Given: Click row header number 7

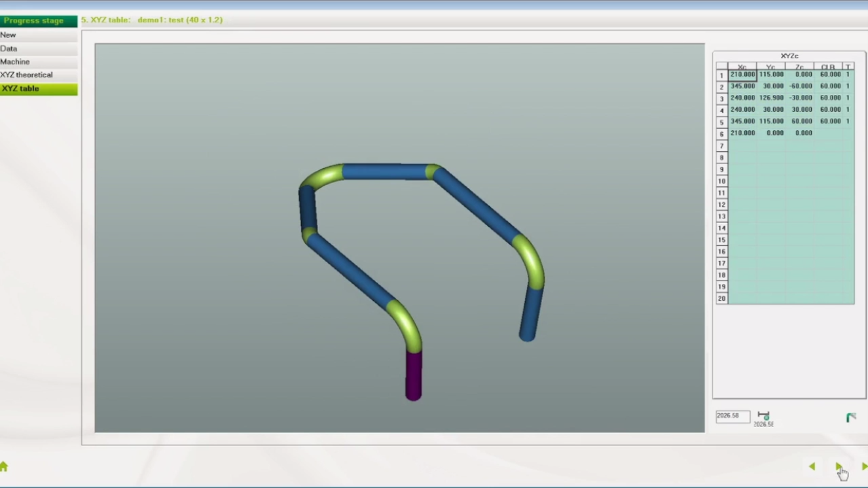Looking at the screenshot, I should point(722,145).
